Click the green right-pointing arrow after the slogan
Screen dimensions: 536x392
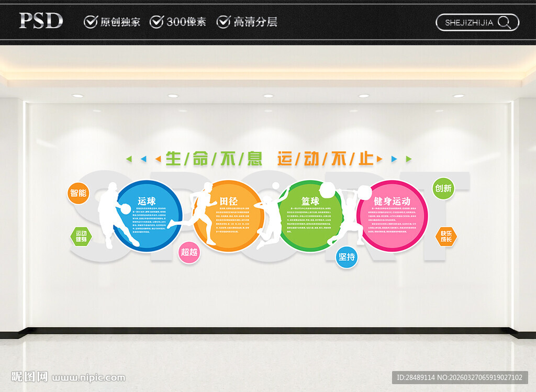(408, 159)
